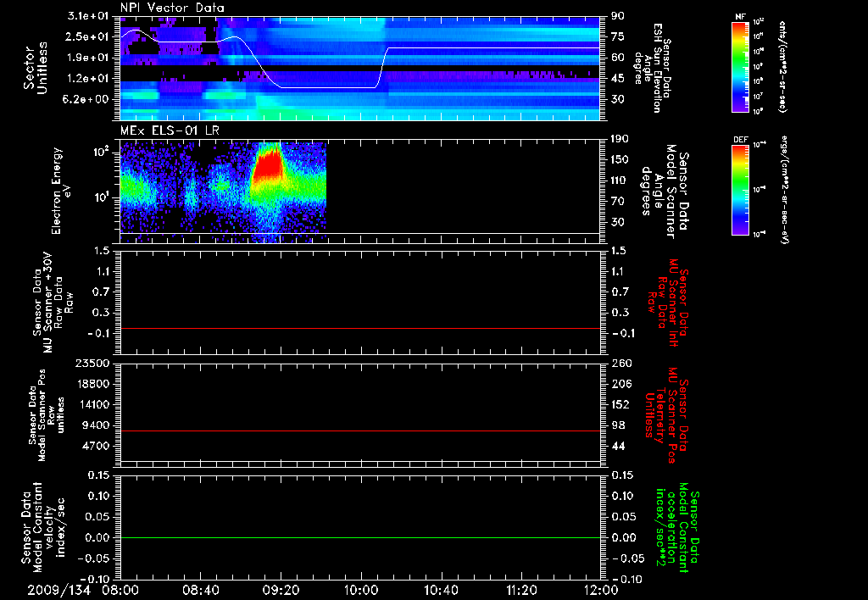Click the 09:20 time axis label
Viewport: 868px width, 600px height.
click(x=281, y=590)
